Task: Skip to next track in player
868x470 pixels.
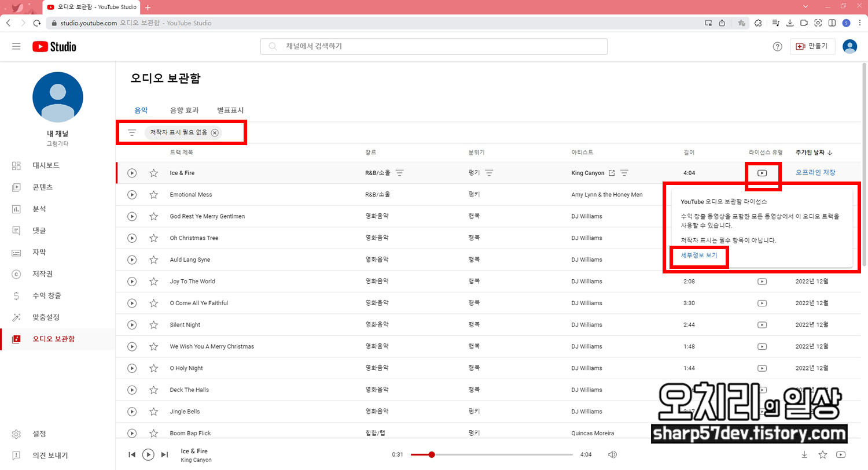Action: click(165, 454)
